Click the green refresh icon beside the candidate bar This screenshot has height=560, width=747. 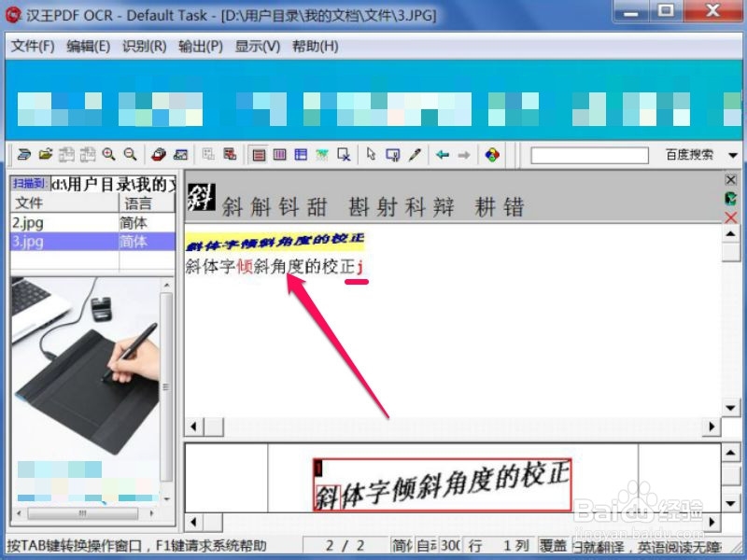point(733,197)
